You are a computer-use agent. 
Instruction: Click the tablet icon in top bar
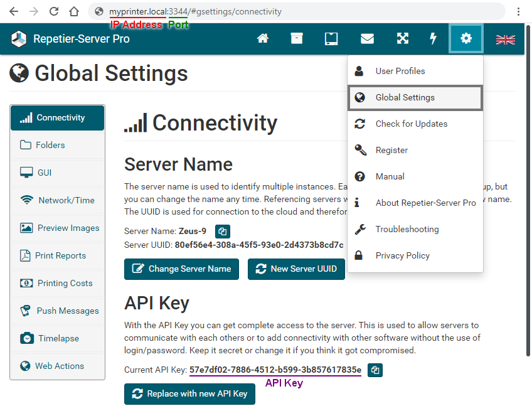(x=331, y=39)
